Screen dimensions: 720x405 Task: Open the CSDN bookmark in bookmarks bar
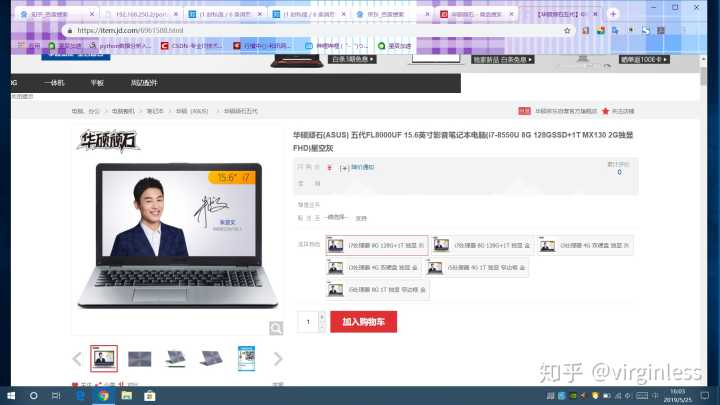191,46
